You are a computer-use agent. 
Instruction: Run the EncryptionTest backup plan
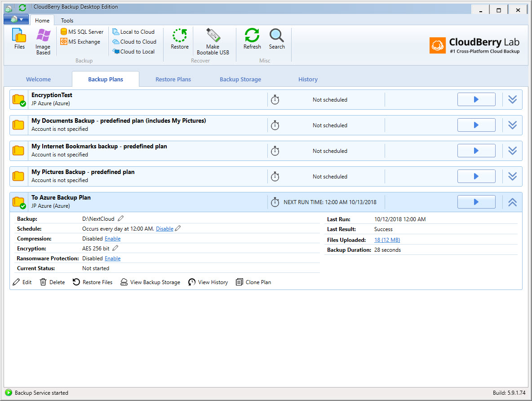476,99
